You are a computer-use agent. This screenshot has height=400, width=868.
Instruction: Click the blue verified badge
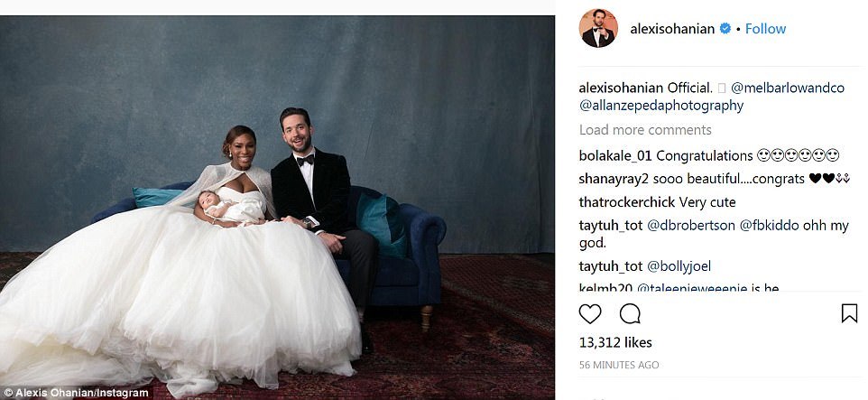tap(725, 29)
